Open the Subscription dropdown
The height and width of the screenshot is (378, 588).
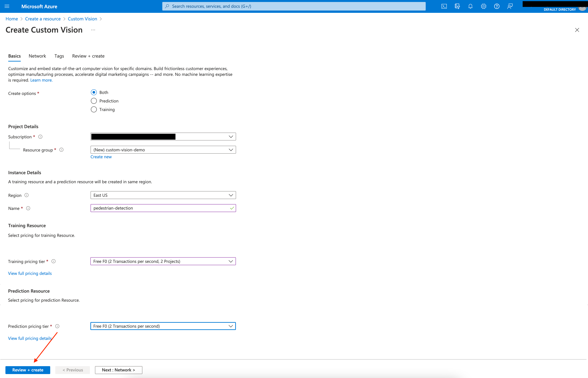[163, 137]
